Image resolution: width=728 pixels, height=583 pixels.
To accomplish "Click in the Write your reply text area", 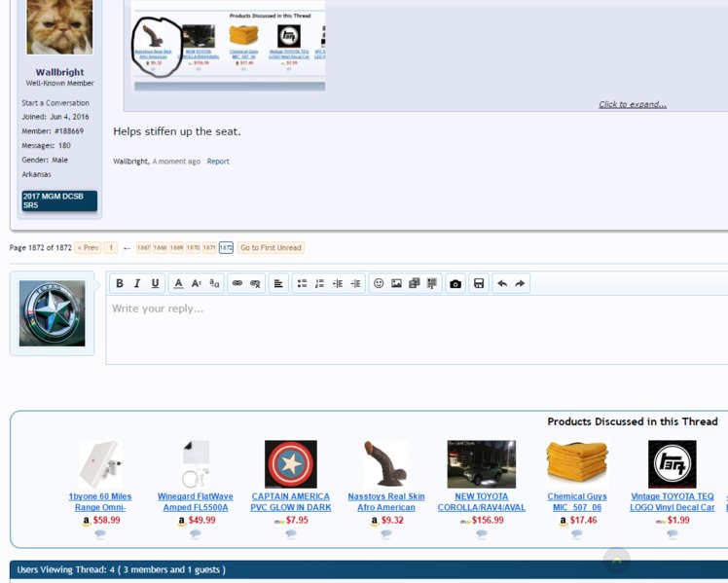I will pos(417,330).
